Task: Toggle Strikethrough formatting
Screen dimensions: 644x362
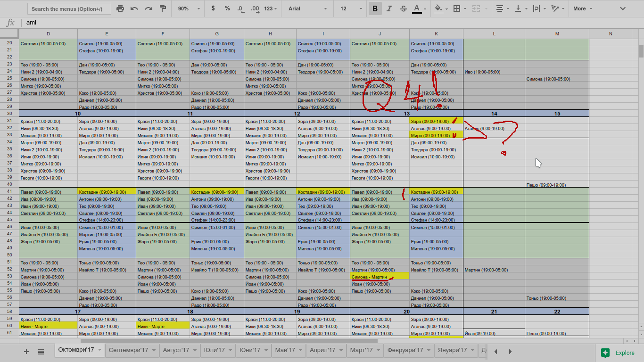Action: point(404,8)
